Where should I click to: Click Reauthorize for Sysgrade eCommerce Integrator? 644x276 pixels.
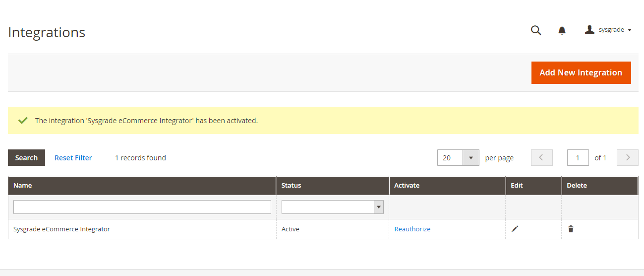coord(412,229)
